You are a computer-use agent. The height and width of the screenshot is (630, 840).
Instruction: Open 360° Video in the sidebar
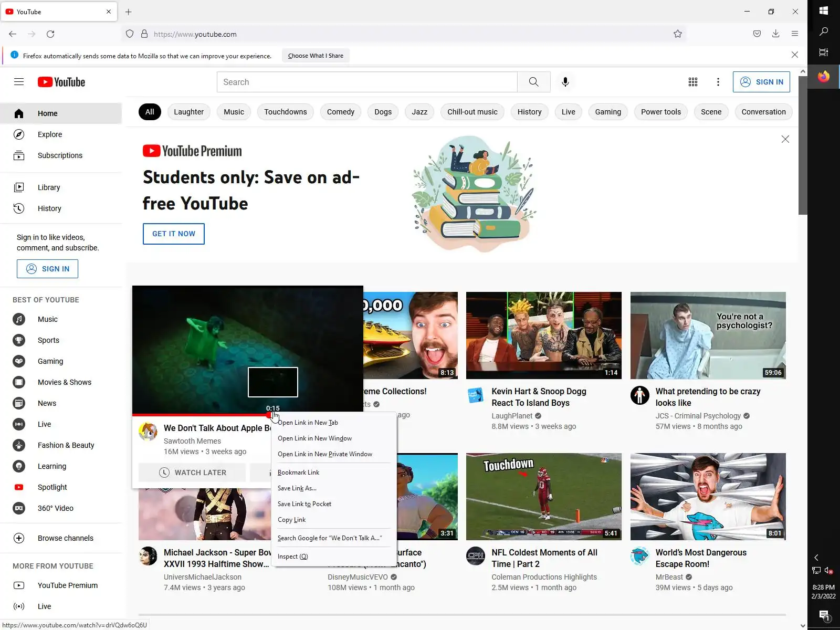coord(61,508)
